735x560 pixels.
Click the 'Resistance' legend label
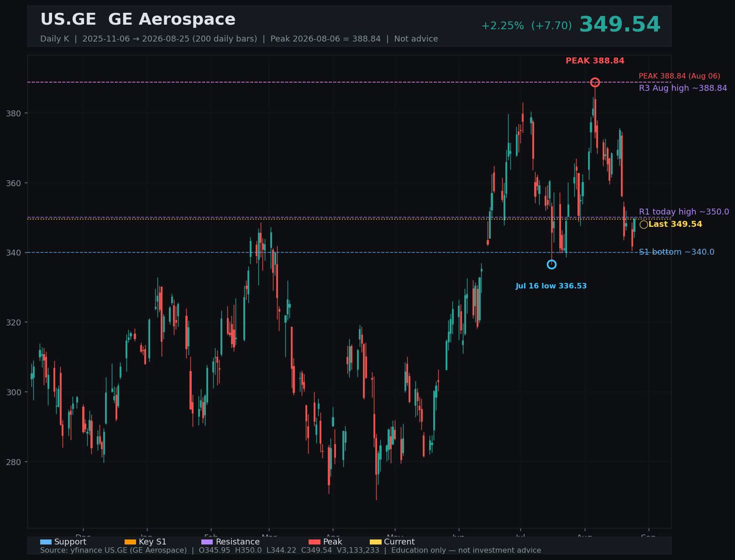click(x=237, y=542)
